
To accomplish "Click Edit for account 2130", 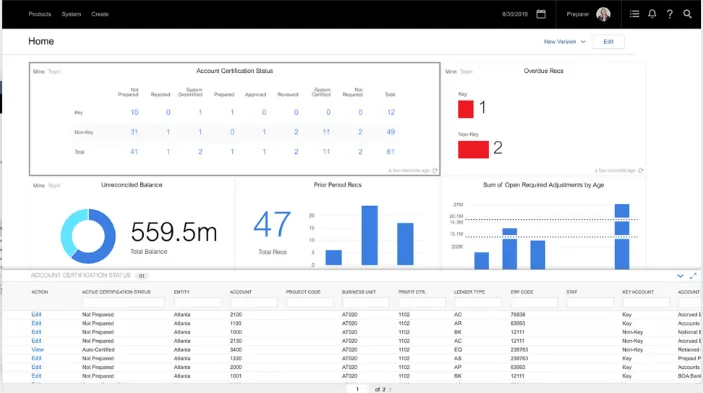I will [x=36, y=341].
